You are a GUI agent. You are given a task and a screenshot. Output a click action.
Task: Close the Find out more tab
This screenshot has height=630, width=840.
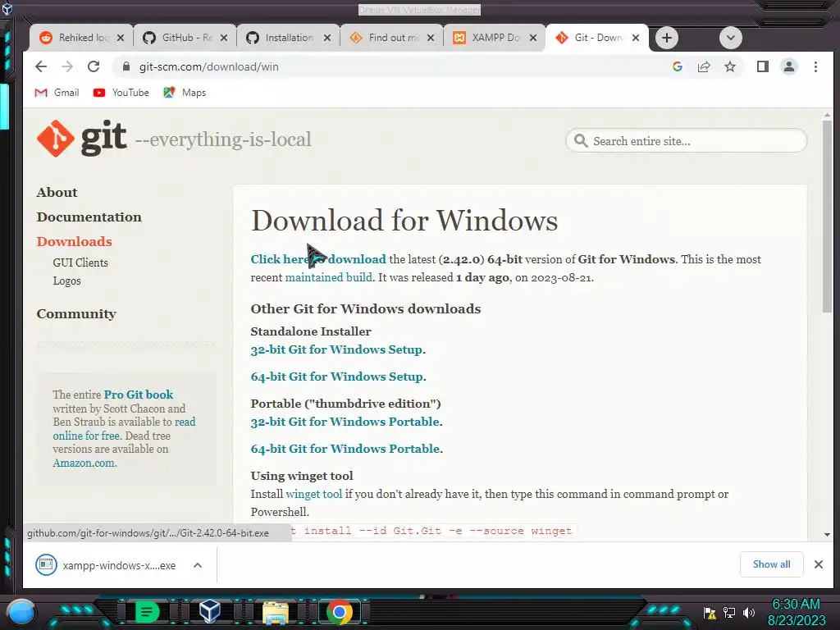pos(430,38)
